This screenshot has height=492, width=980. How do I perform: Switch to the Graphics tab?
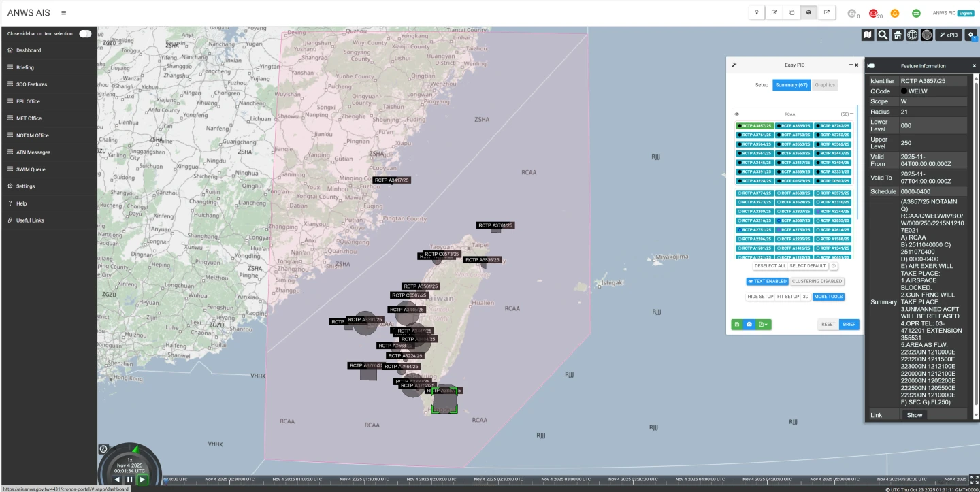coord(825,85)
